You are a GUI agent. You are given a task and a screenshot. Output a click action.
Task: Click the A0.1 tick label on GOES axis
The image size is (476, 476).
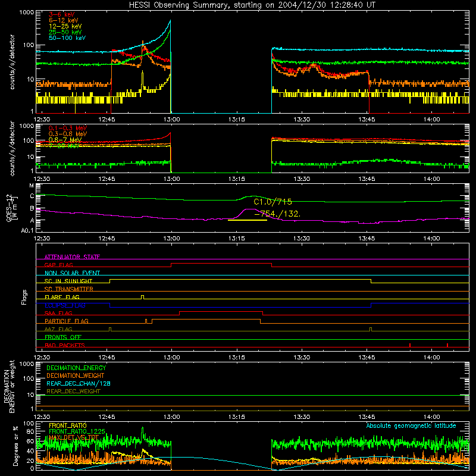click(27, 231)
